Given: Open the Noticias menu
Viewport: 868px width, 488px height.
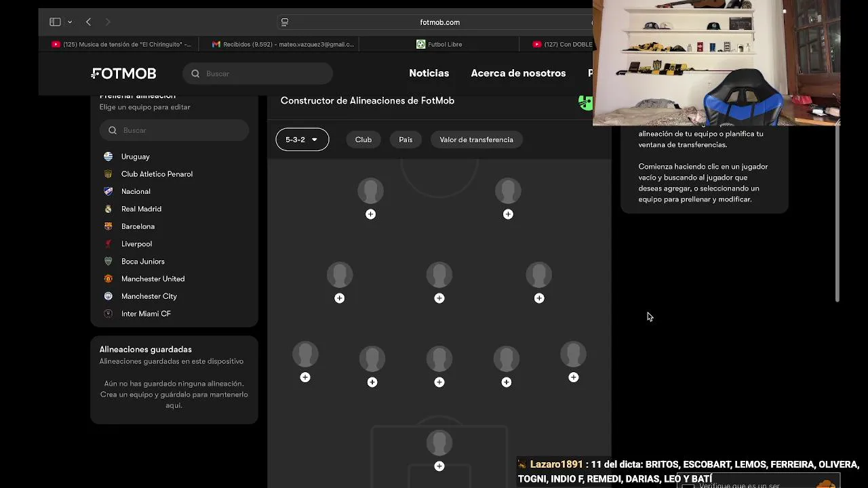Looking at the screenshot, I should pyautogui.click(x=429, y=73).
